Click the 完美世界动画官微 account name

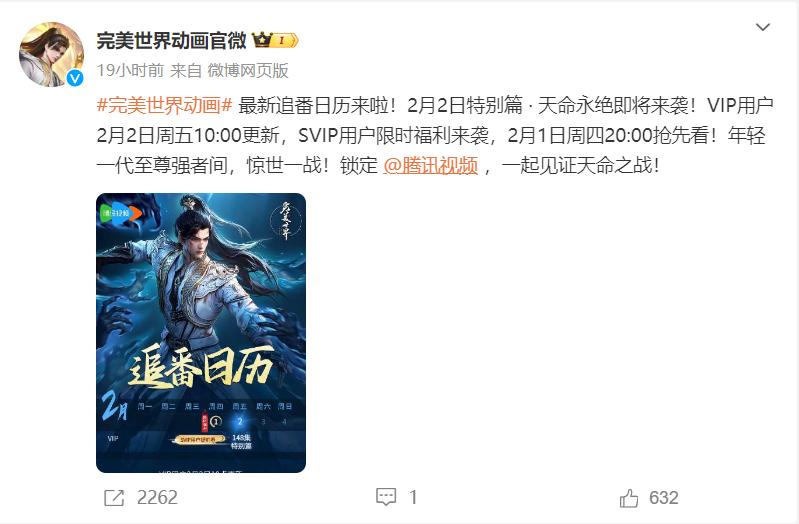pyautogui.click(x=171, y=40)
